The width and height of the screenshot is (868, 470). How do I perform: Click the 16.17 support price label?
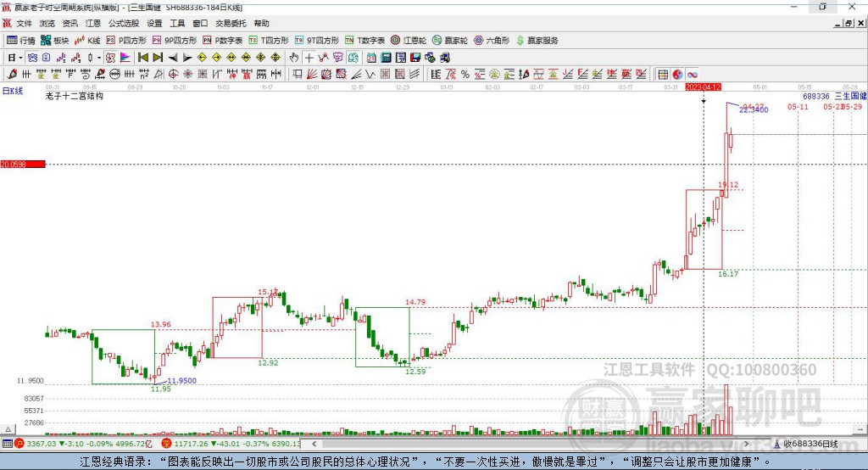click(x=728, y=274)
